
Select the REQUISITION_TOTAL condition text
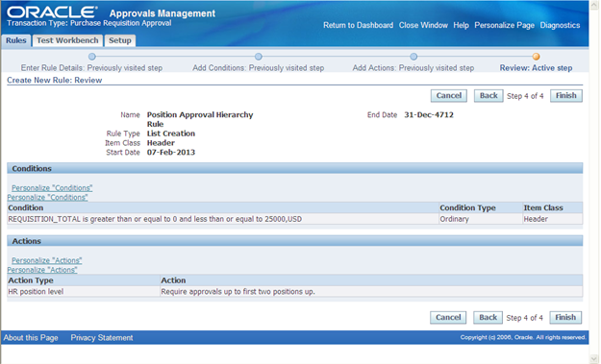click(155, 219)
